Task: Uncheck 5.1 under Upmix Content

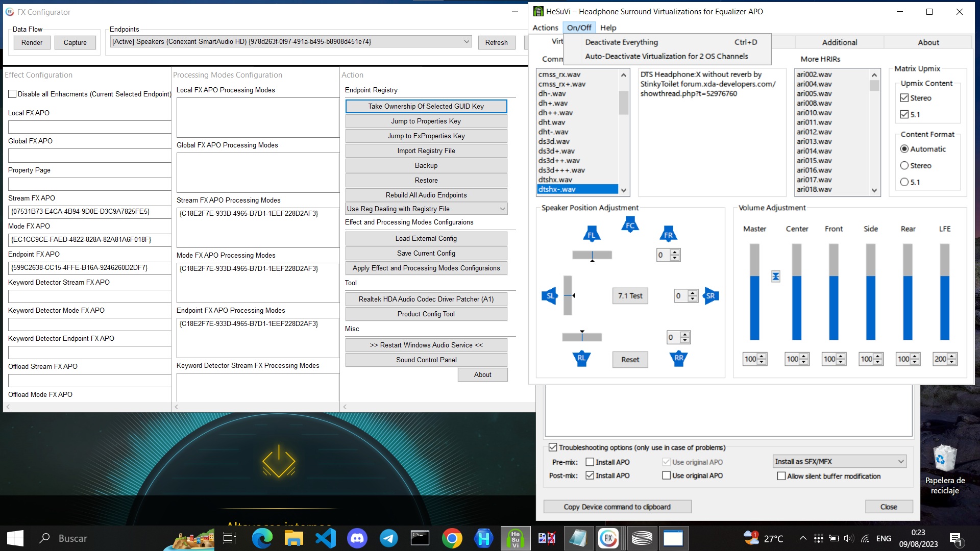Action: click(904, 114)
